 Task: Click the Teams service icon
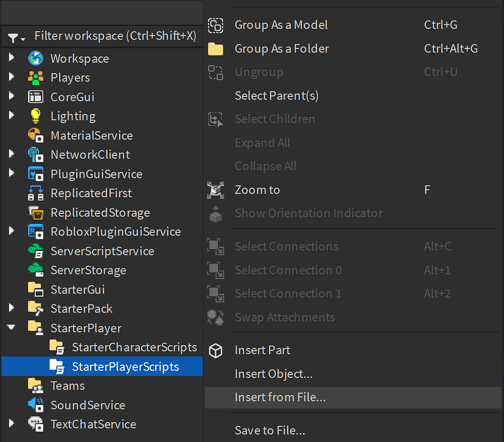(x=35, y=386)
